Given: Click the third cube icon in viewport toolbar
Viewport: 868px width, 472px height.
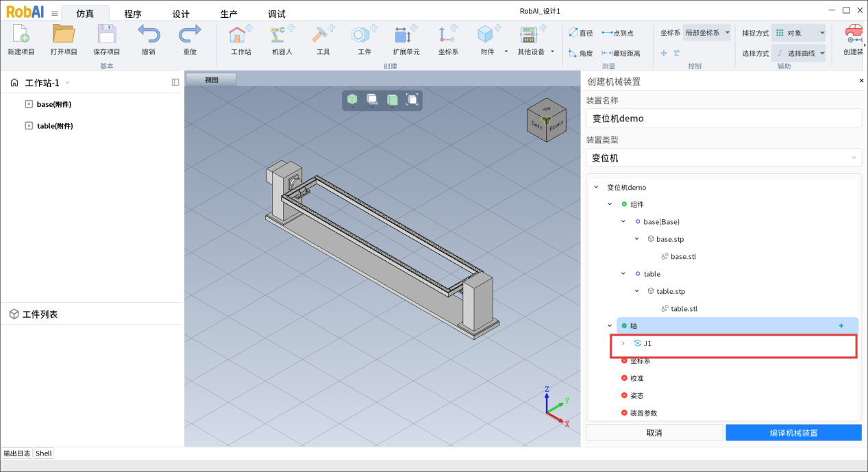Looking at the screenshot, I should pos(392,100).
